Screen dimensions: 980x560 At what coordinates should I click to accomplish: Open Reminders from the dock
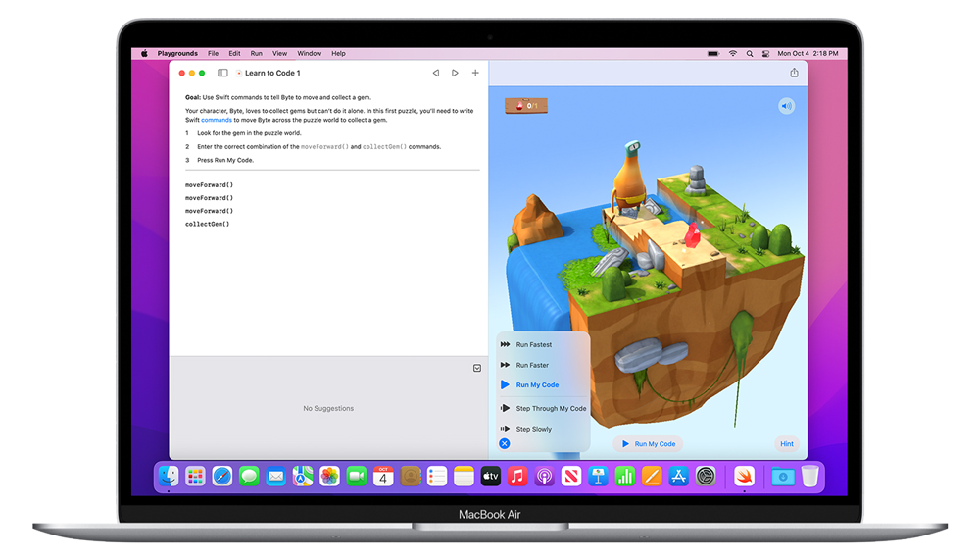(437, 477)
